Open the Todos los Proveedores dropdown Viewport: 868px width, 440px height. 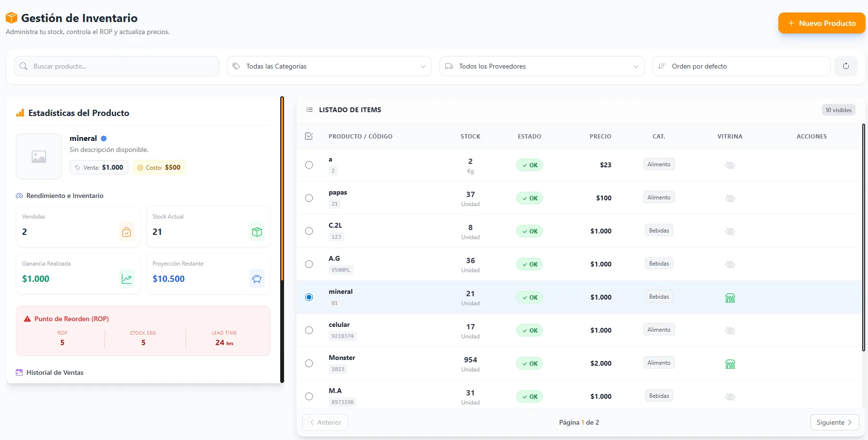pyautogui.click(x=542, y=66)
